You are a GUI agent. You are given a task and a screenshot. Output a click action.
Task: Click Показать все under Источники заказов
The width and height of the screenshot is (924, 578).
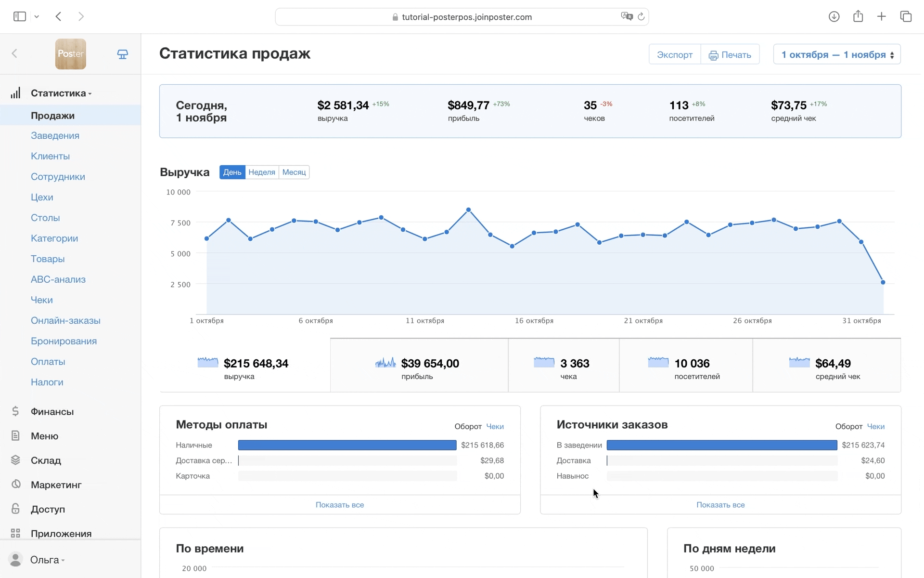[720, 505]
